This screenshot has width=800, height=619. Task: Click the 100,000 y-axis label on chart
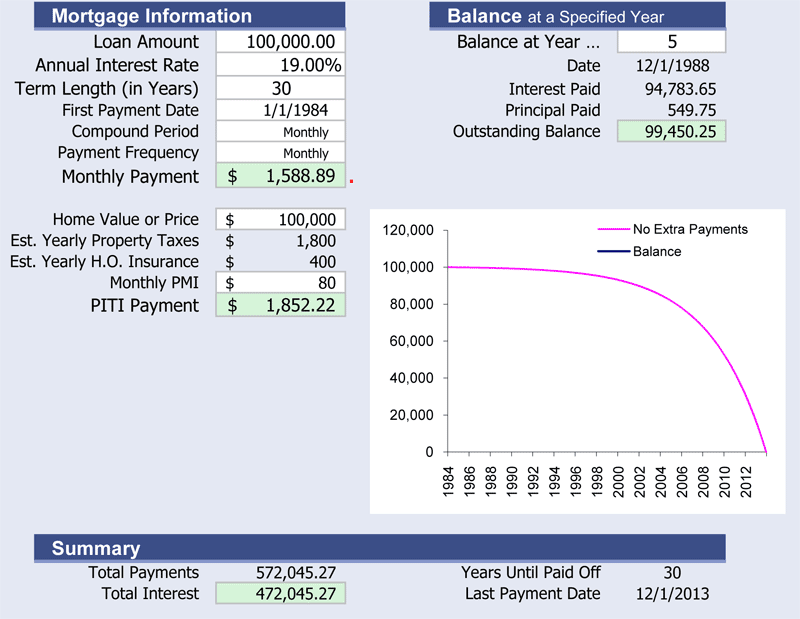click(408, 267)
